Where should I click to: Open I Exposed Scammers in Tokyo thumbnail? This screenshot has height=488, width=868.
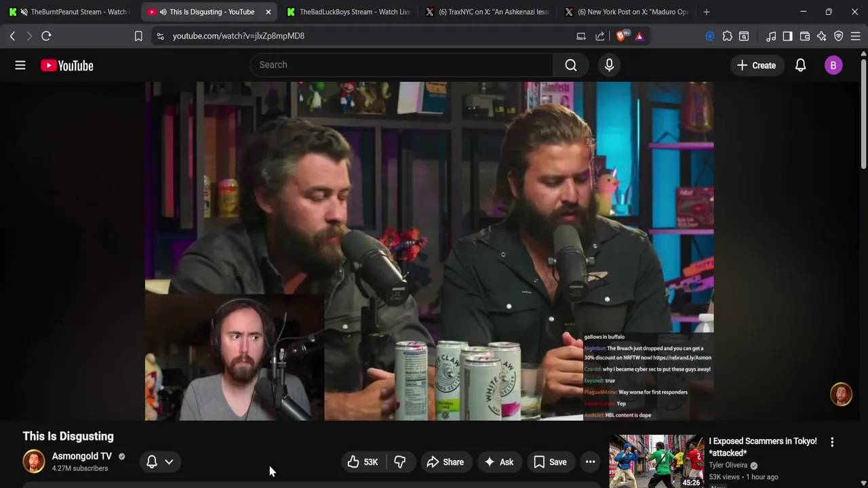point(656,461)
